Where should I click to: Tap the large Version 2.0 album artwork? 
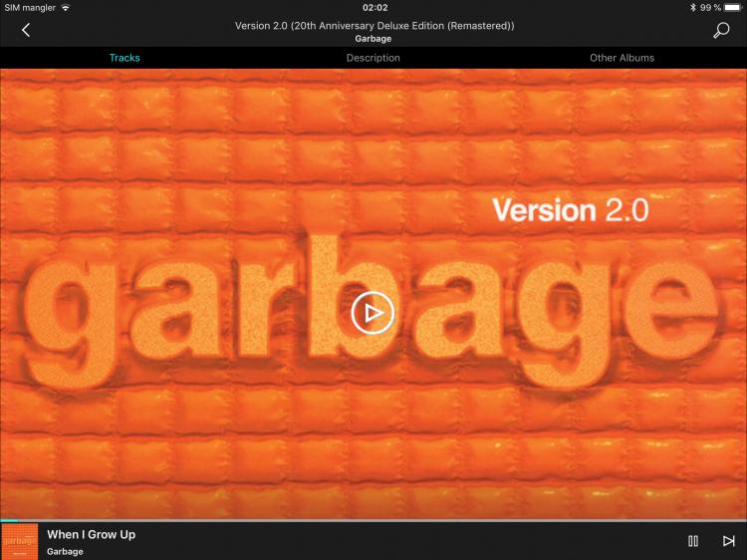pyautogui.click(x=373, y=294)
